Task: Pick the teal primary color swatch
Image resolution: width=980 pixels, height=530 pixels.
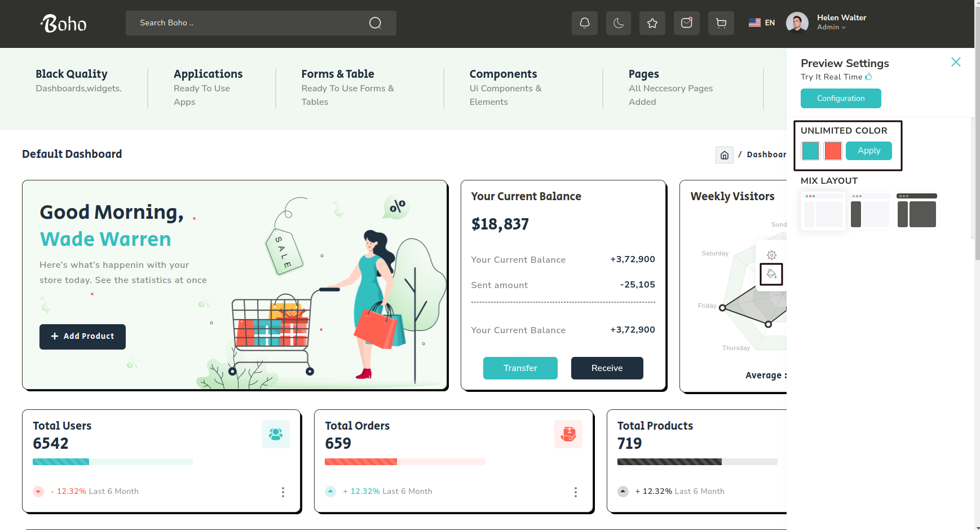Action: pos(810,151)
